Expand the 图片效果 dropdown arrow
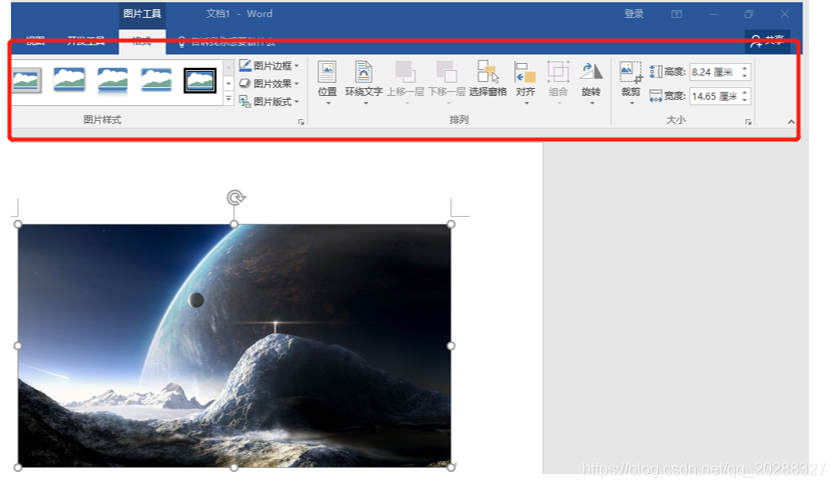The width and height of the screenshot is (836, 488). point(296,84)
